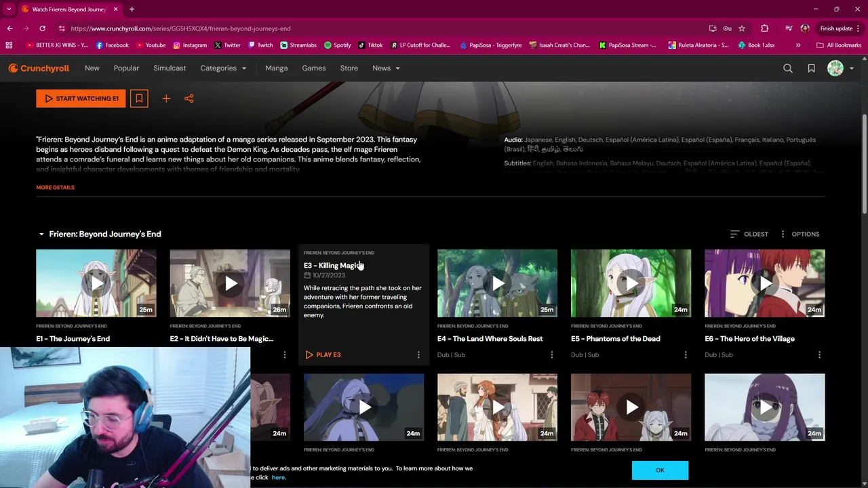The width and height of the screenshot is (868, 488).
Task: Click Start Watching E1 button
Action: (81, 98)
